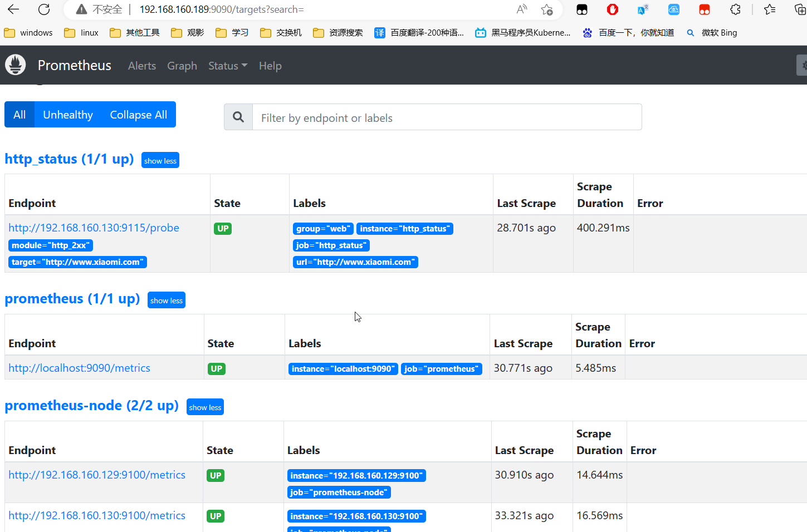Reload the page with refresh icon
The height and width of the screenshot is (532, 807).
coord(44,9)
